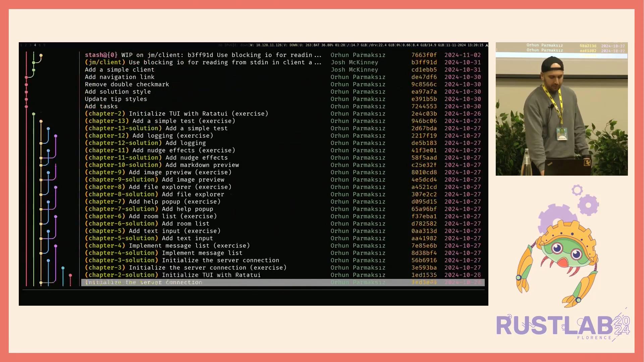Image resolution: width=644 pixels, height=362 pixels.
Task: Select the chapter-8-solution commit row
Action: tap(283, 194)
